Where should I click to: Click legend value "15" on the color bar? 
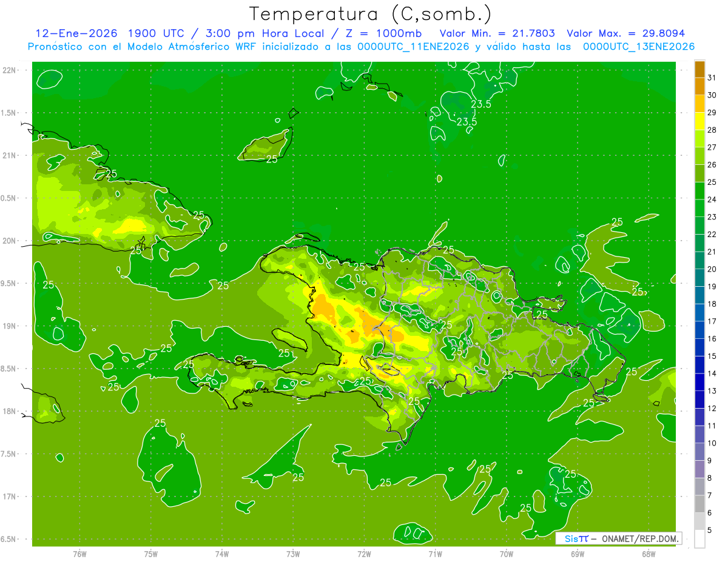point(712,356)
